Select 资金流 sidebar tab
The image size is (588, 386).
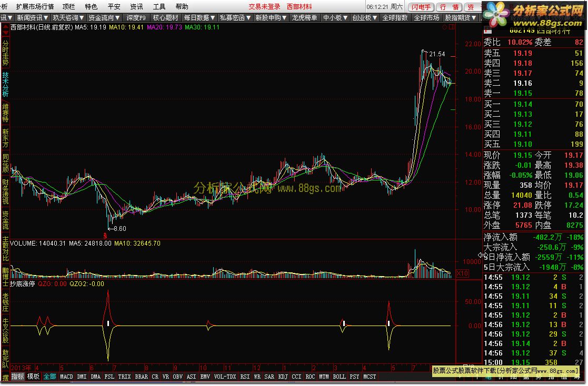coord(5,220)
